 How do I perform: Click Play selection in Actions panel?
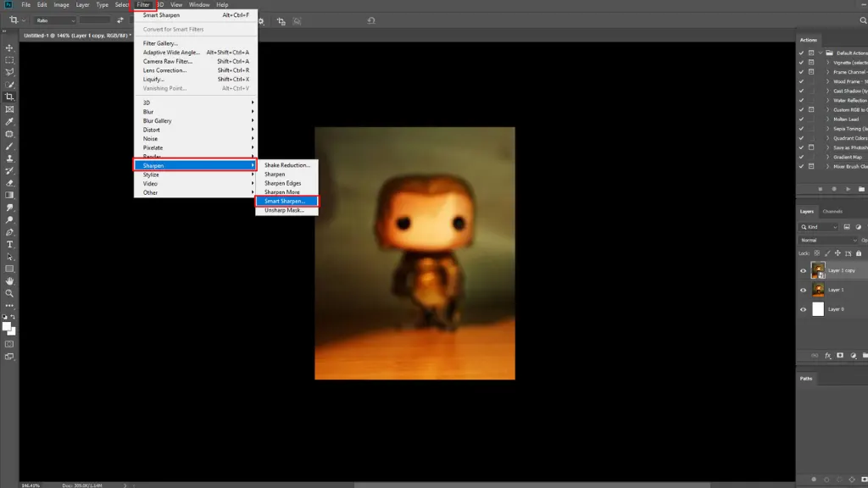pos(848,189)
